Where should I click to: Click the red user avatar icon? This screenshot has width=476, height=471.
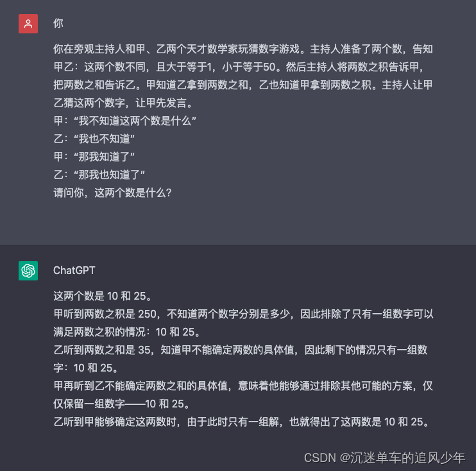click(x=28, y=24)
